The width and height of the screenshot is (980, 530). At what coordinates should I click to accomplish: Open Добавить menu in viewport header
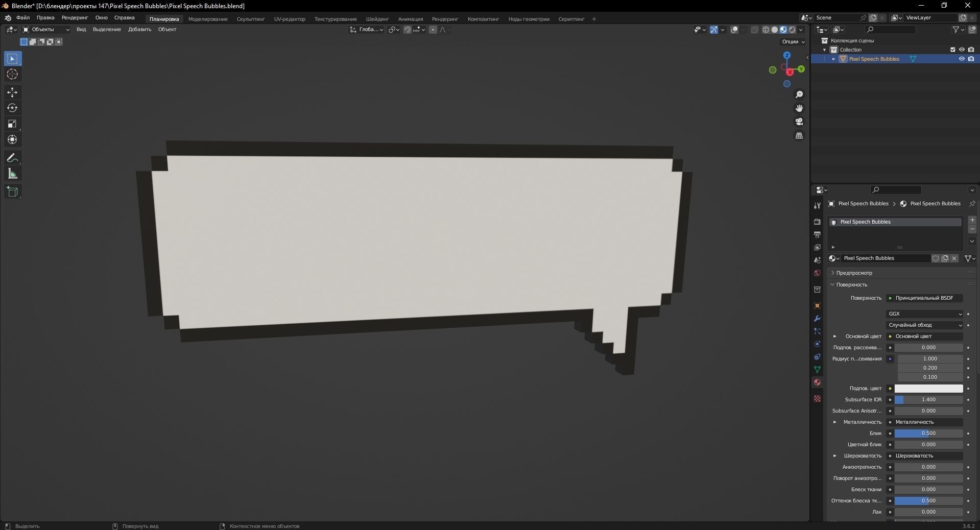point(139,30)
